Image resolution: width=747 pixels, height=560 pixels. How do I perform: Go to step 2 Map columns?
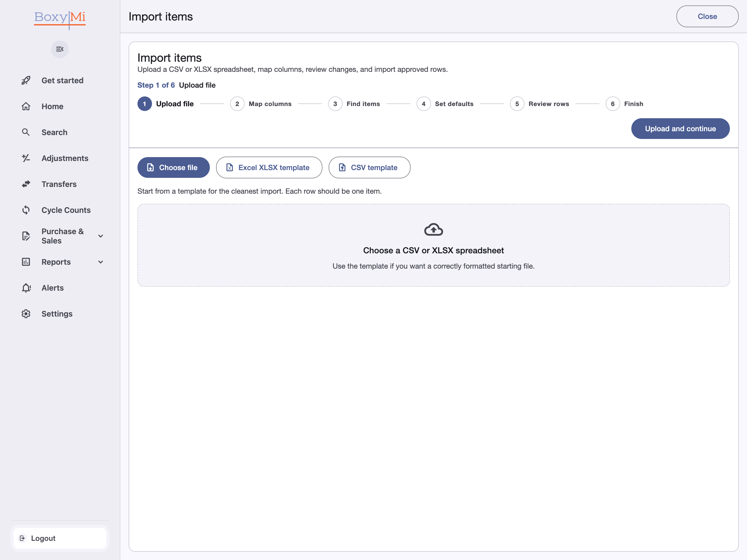tap(261, 104)
